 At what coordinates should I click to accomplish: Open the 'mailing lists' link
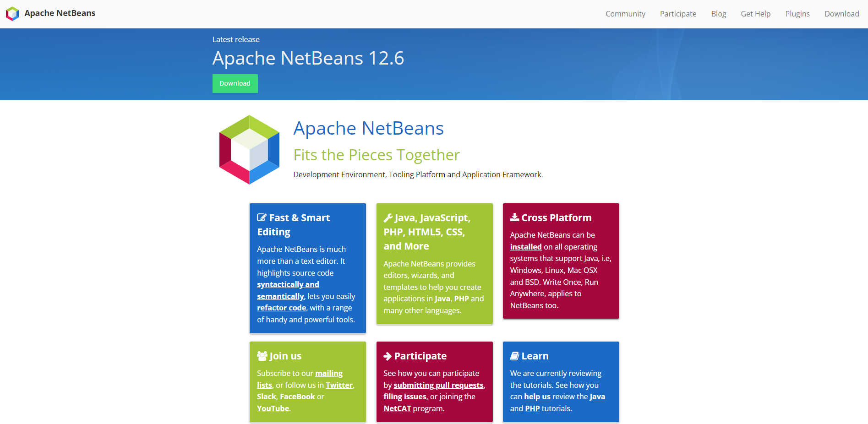(300, 379)
